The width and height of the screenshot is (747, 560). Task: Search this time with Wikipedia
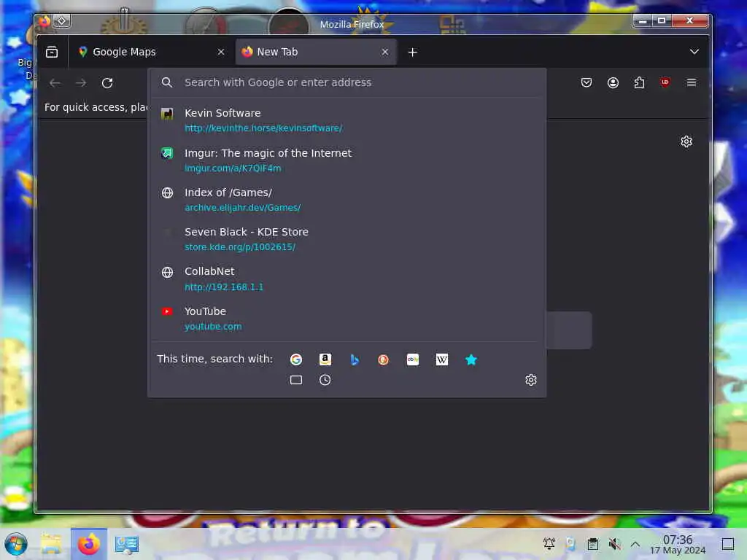coord(441,359)
